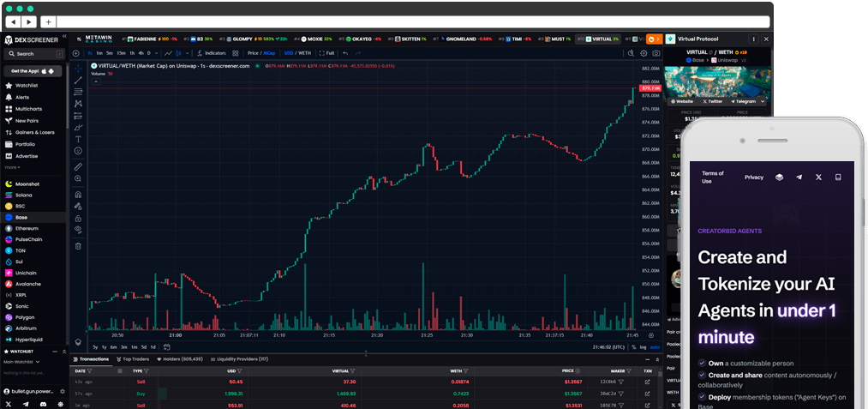
Task: Select the Ethereum chain
Action: pos(27,228)
